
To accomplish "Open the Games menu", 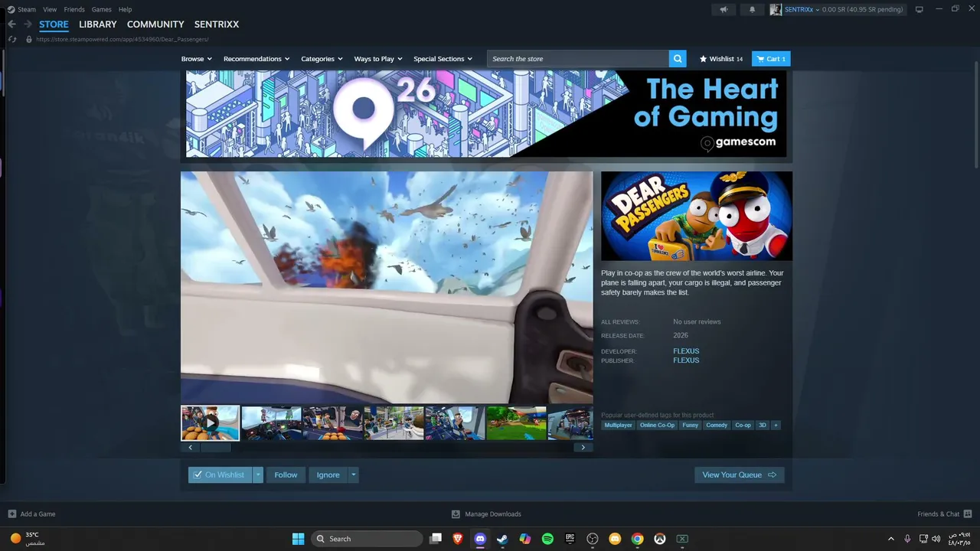I will 101,9.
